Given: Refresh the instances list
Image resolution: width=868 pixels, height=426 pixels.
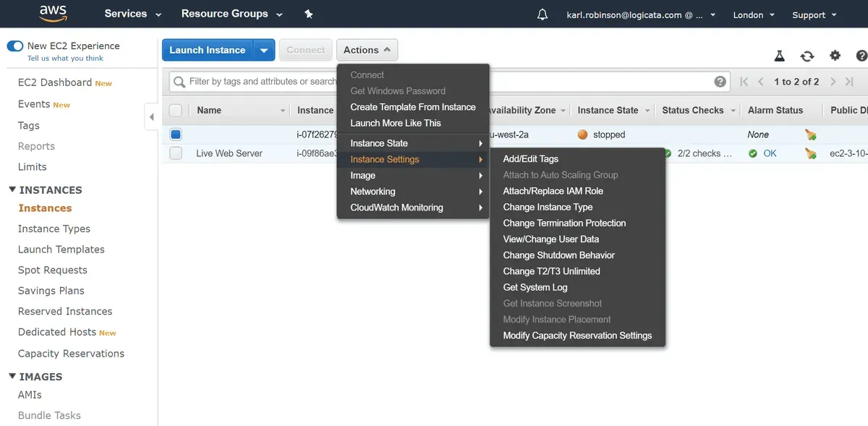Looking at the screenshot, I should 807,56.
